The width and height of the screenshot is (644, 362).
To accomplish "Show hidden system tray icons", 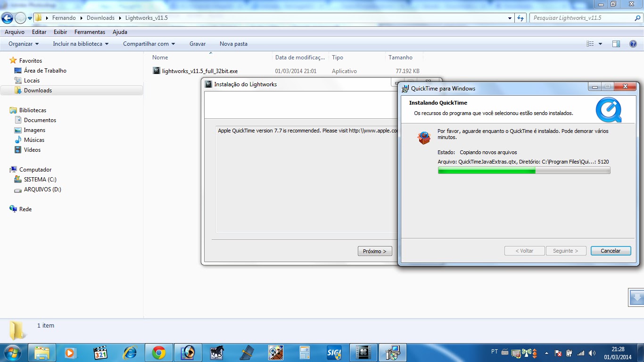I will [x=546, y=353].
